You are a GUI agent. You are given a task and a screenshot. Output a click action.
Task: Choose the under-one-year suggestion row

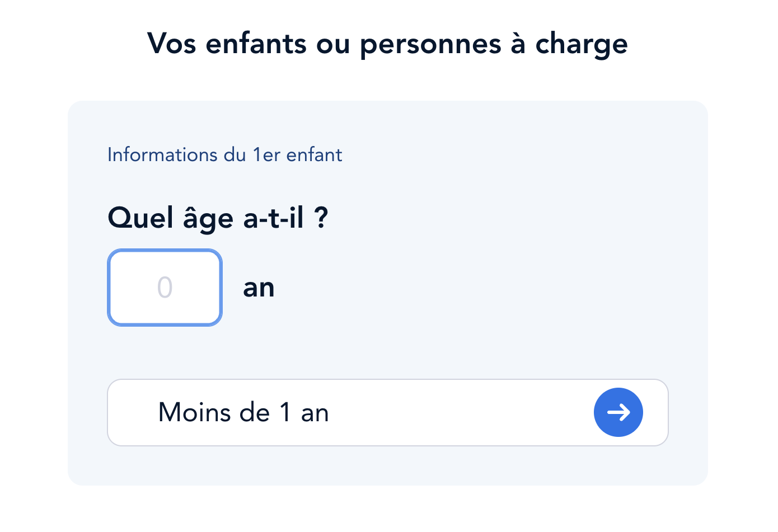click(x=388, y=412)
